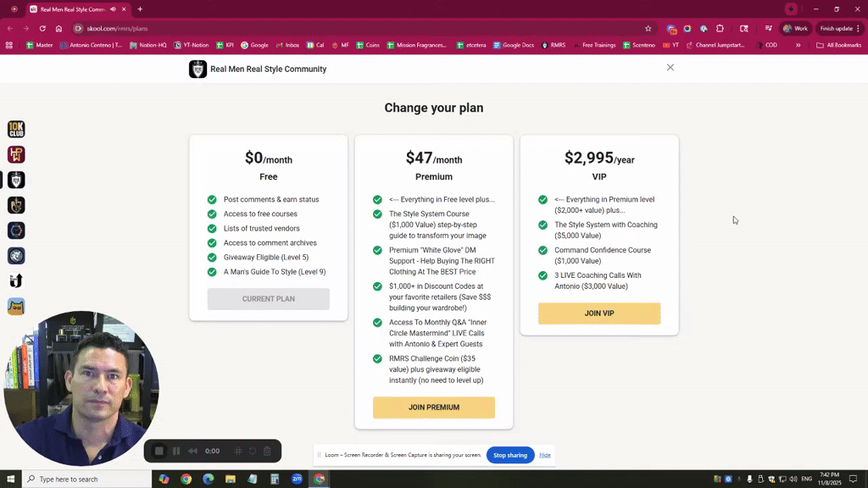Click the Real Men Real Style Community title

pyautogui.click(x=269, y=69)
